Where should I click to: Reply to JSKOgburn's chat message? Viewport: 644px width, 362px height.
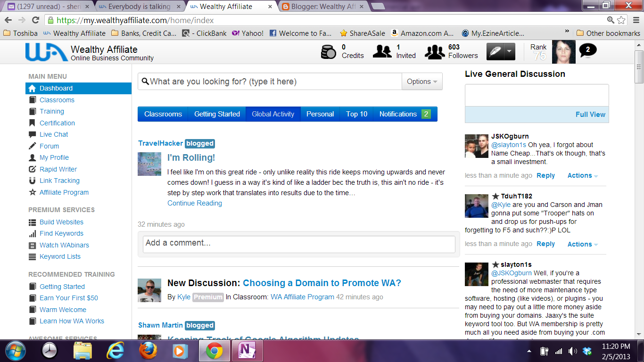point(545,175)
